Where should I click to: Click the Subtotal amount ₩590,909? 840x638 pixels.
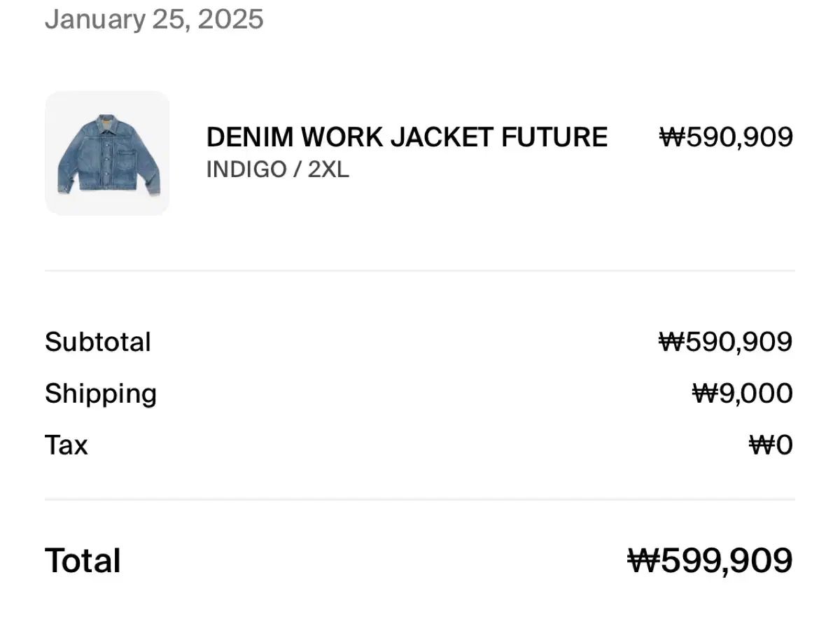coord(726,342)
